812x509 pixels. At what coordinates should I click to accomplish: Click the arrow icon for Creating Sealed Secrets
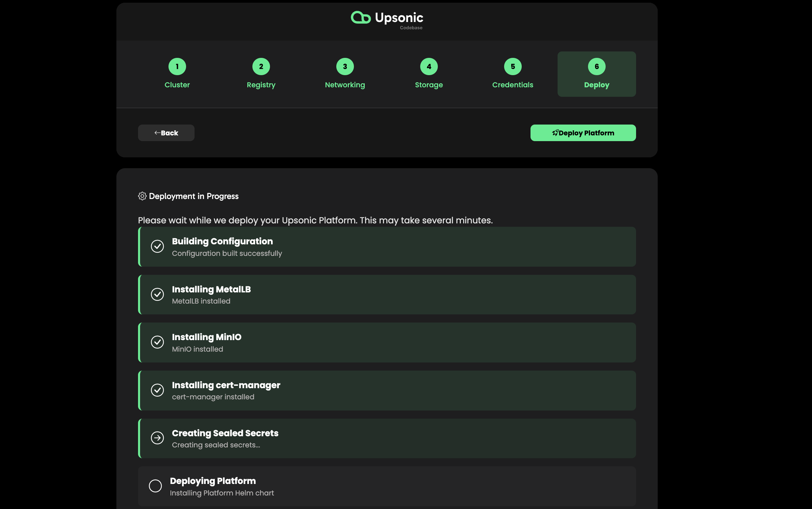coord(157,438)
